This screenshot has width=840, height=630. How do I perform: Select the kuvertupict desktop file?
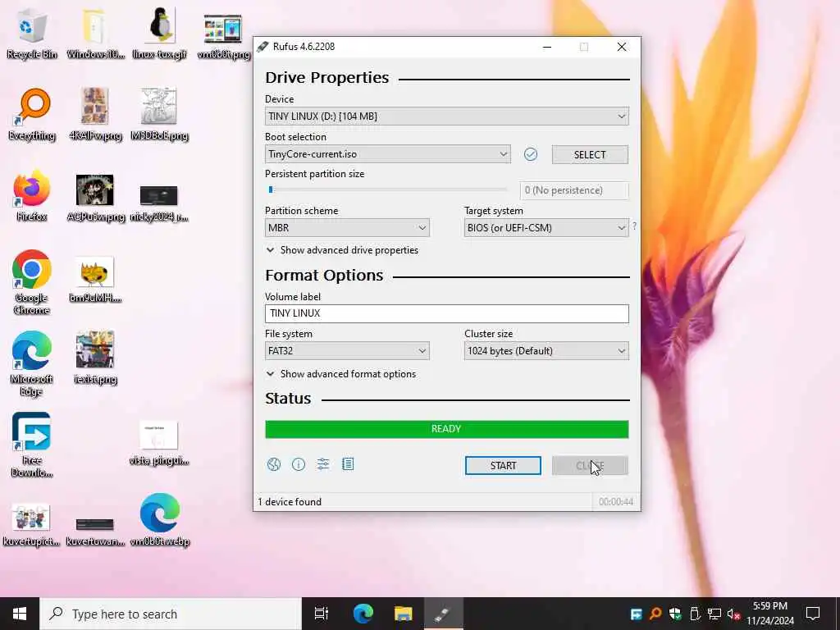[32, 523]
